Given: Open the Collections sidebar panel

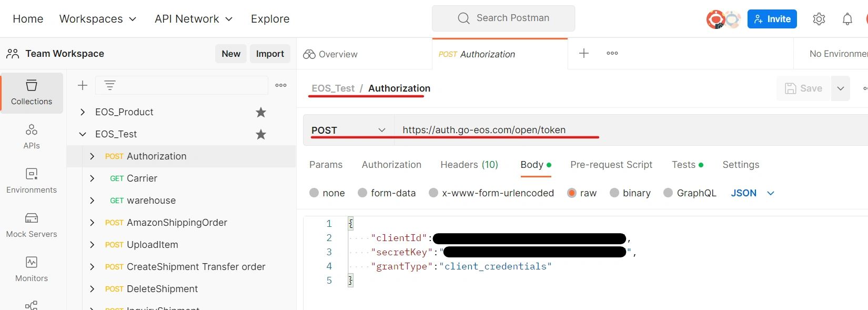Looking at the screenshot, I should pyautogui.click(x=32, y=93).
